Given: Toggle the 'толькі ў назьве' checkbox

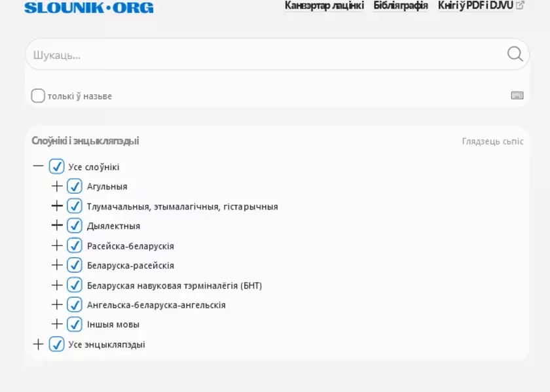Looking at the screenshot, I should point(38,96).
